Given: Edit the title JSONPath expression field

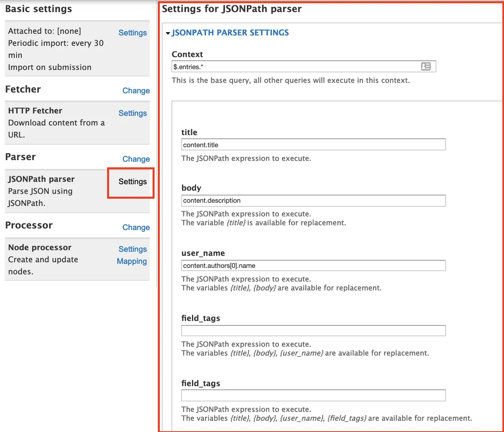Looking at the screenshot, I should point(314,144).
